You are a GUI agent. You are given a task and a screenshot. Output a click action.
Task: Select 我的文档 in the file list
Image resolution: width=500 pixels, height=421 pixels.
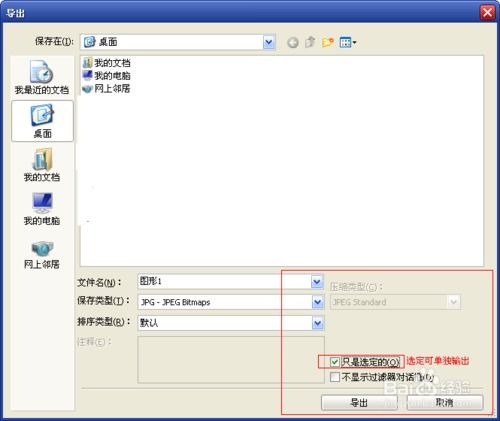[107, 63]
